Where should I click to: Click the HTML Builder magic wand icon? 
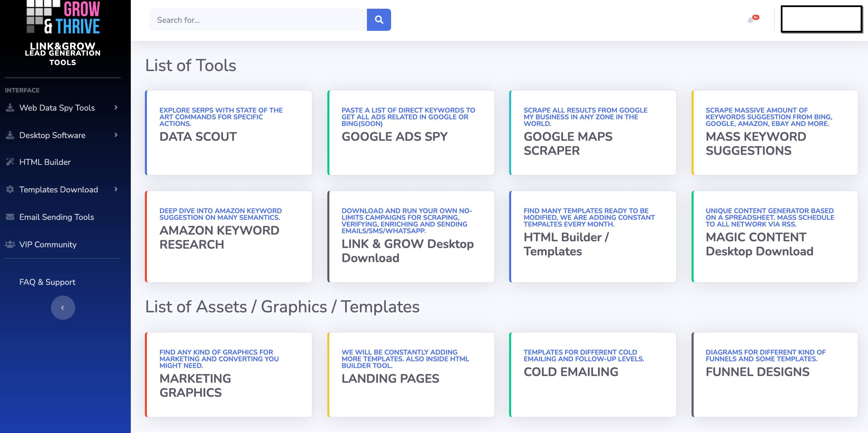[10, 162]
